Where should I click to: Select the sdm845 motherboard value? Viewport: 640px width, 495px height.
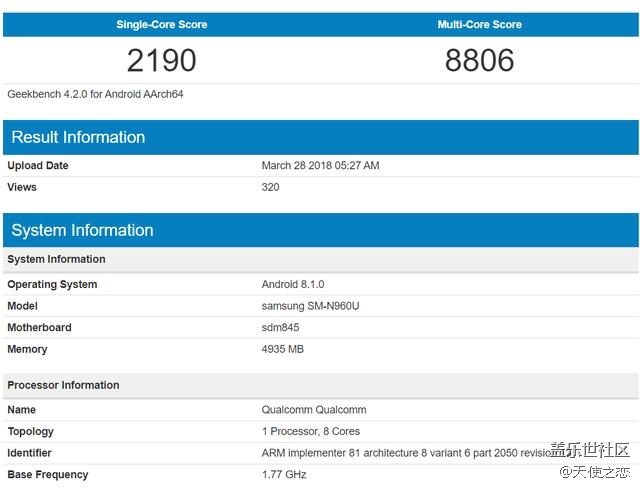[280, 327]
